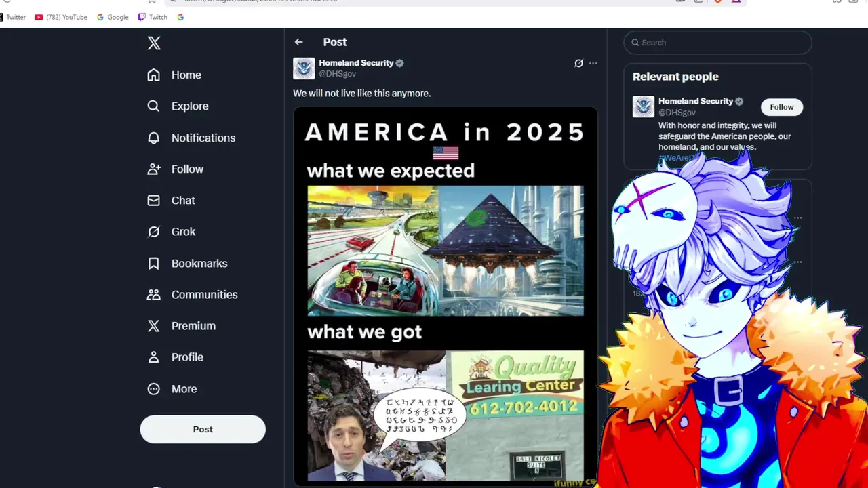Click verified badge in Relevant people
This screenshot has width=868, height=488.
click(x=739, y=102)
